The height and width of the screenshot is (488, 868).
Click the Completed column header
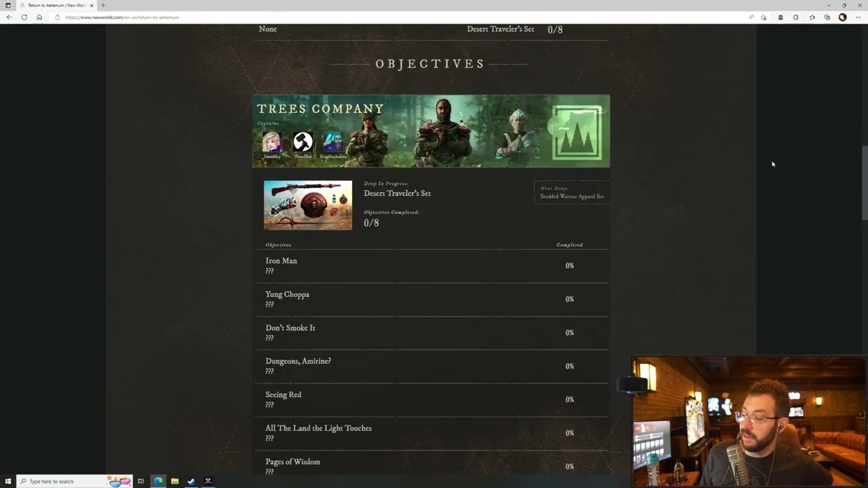point(570,245)
